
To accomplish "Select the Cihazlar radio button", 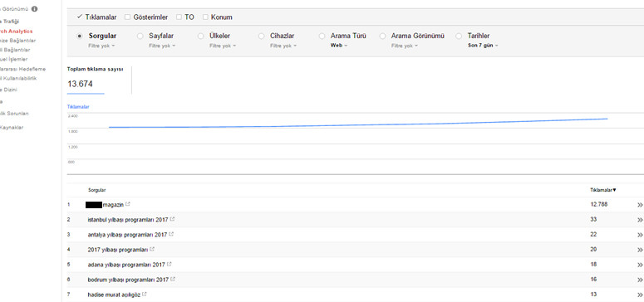I will click(x=261, y=37).
